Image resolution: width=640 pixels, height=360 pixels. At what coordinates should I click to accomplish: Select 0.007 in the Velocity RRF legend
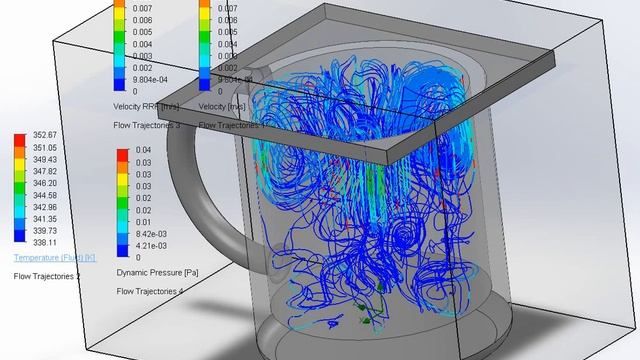(x=142, y=8)
